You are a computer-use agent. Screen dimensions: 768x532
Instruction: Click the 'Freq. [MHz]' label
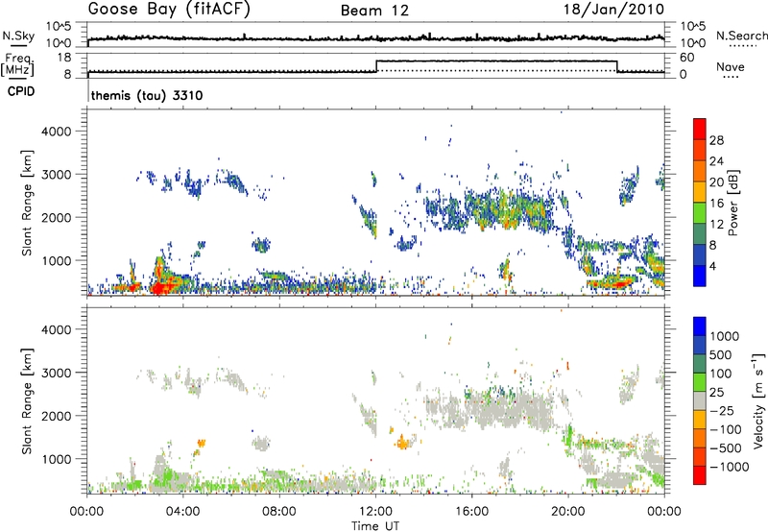(x=17, y=64)
